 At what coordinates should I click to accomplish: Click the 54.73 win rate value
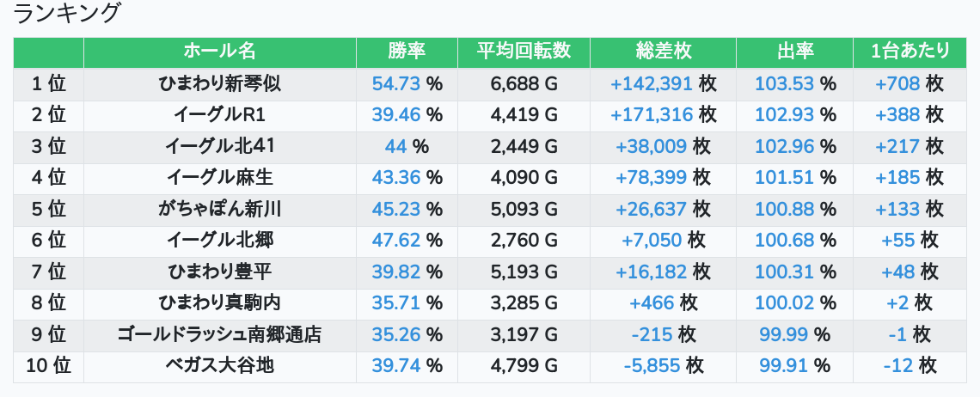click(395, 83)
